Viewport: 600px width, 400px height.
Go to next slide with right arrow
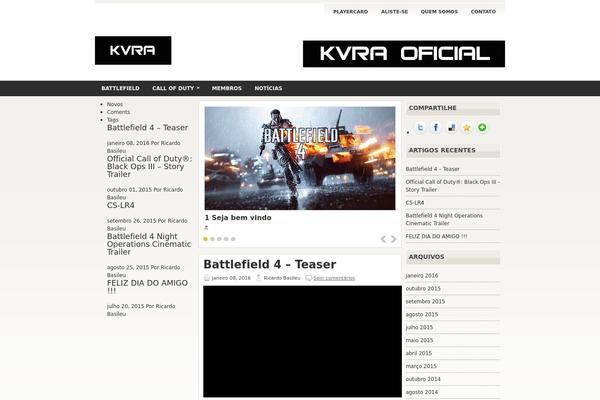click(x=393, y=239)
